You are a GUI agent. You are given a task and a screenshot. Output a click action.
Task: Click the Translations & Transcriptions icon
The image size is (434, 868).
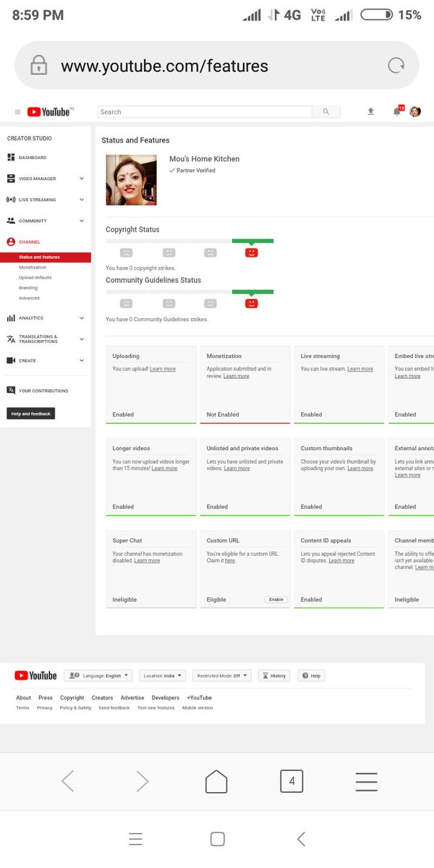pyautogui.click(x=11, y=339)
